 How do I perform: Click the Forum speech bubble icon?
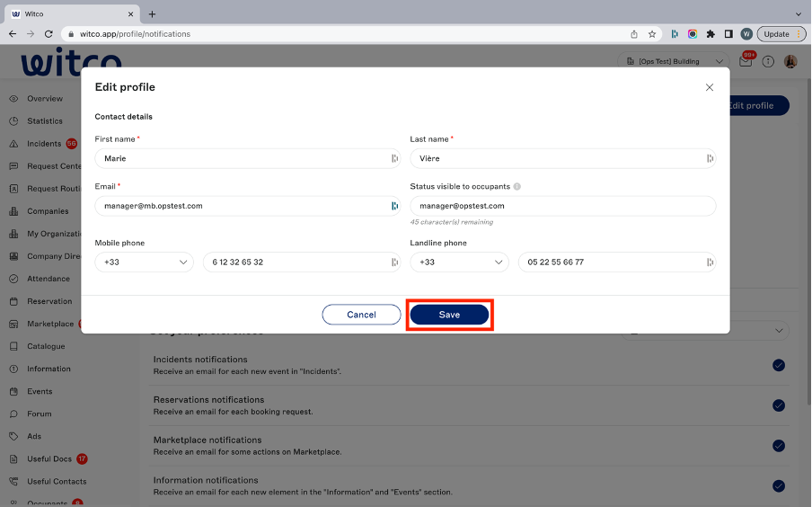pos(14,414)
